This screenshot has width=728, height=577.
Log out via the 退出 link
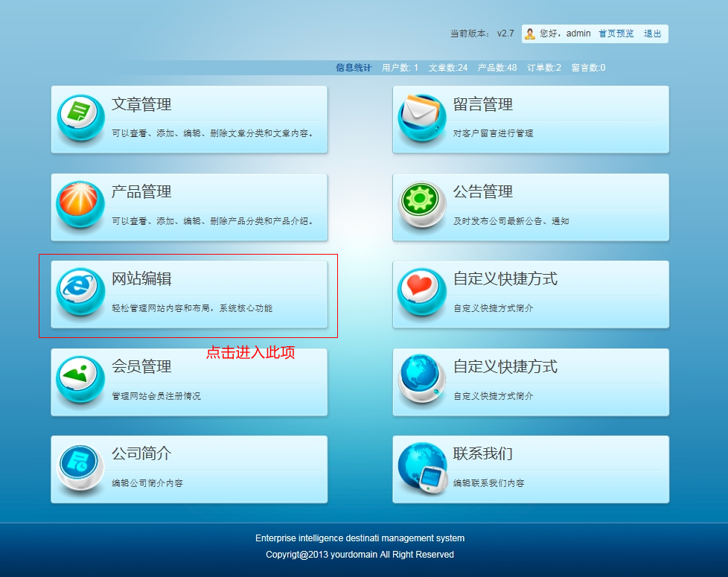click(652, 34)
